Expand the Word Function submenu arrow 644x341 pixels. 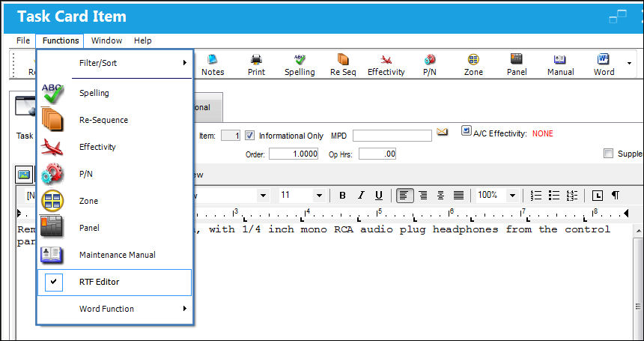pos(185,309)
